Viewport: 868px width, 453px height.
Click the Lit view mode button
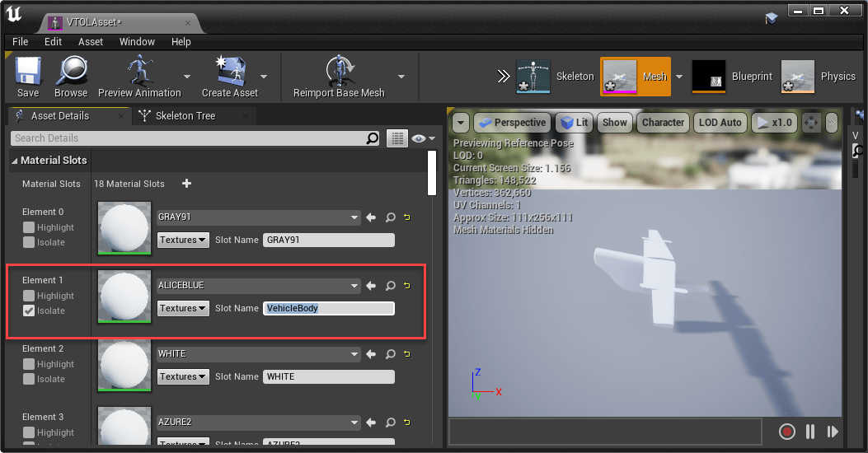tap(574, 122)
